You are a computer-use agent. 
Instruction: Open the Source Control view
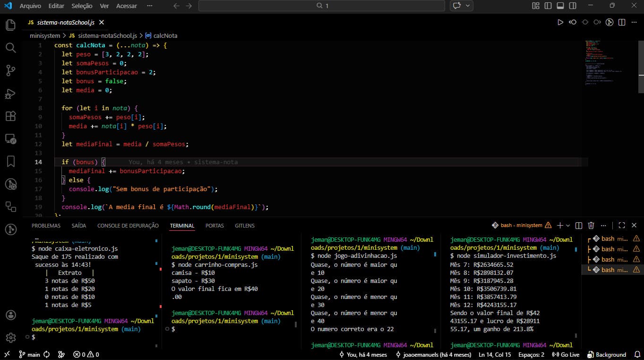coord(10,70)
